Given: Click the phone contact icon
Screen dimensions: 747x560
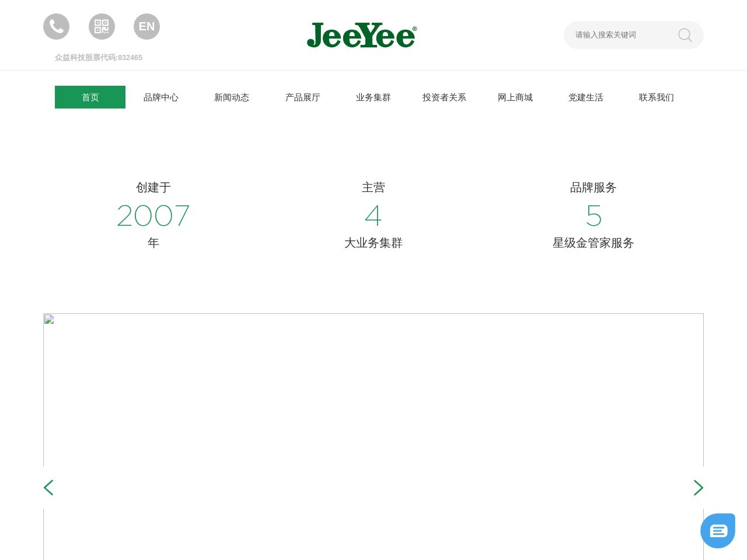Looking at the screenshot, I should pyautogui.click(x=56, y=27).
